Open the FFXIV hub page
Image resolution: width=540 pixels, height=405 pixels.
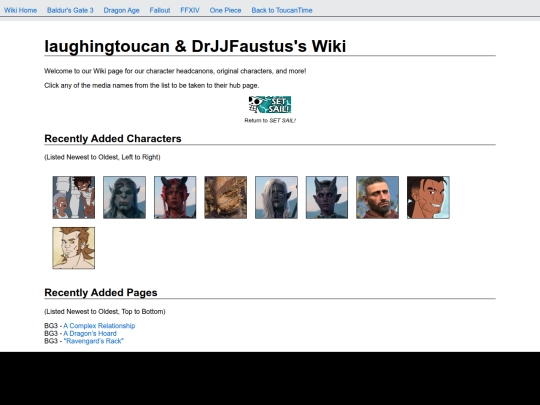(x=190, y=10)
